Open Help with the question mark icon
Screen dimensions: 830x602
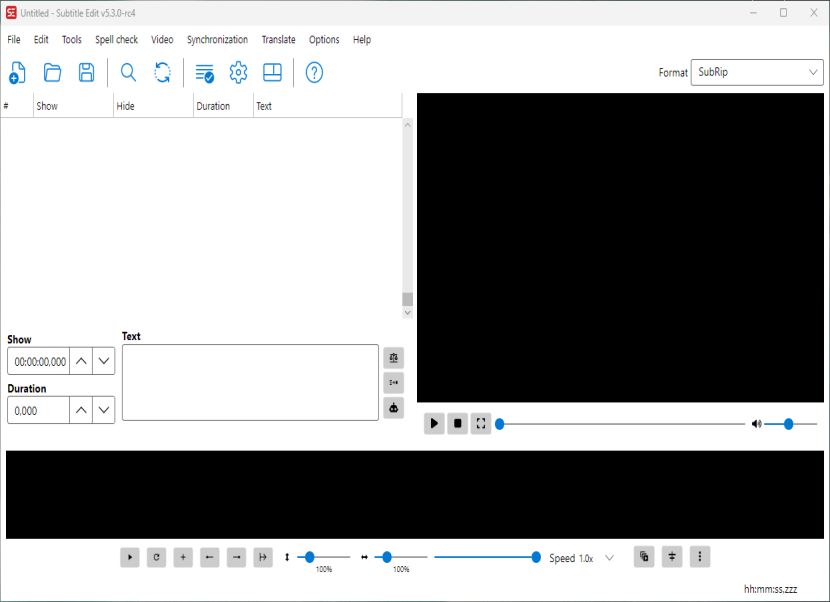tap(314, 73)
